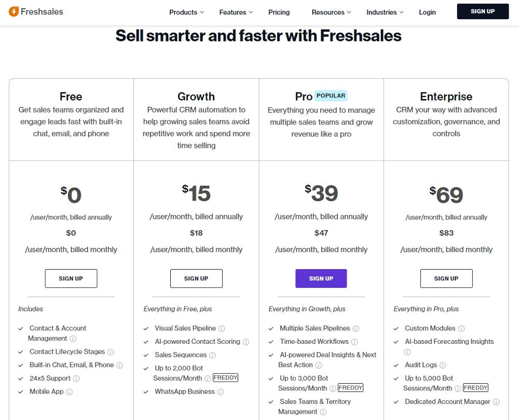Click the purple Pro plan Sign Up button
Viewport: 519px width, 420px height.
pyautogui.click(x=321, y=278)
